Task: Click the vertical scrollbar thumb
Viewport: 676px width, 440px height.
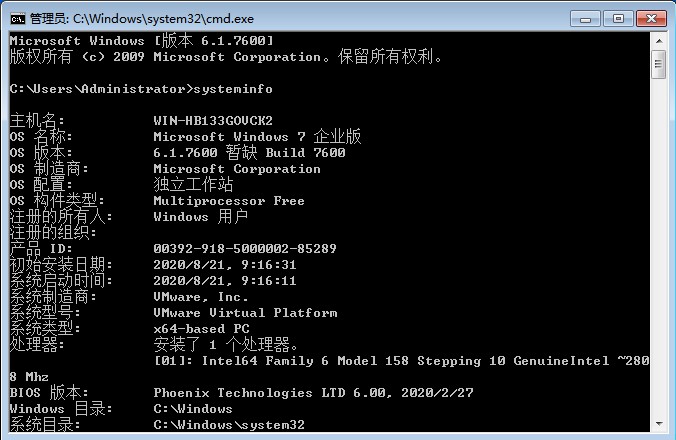Action: [x=657, y=66]
